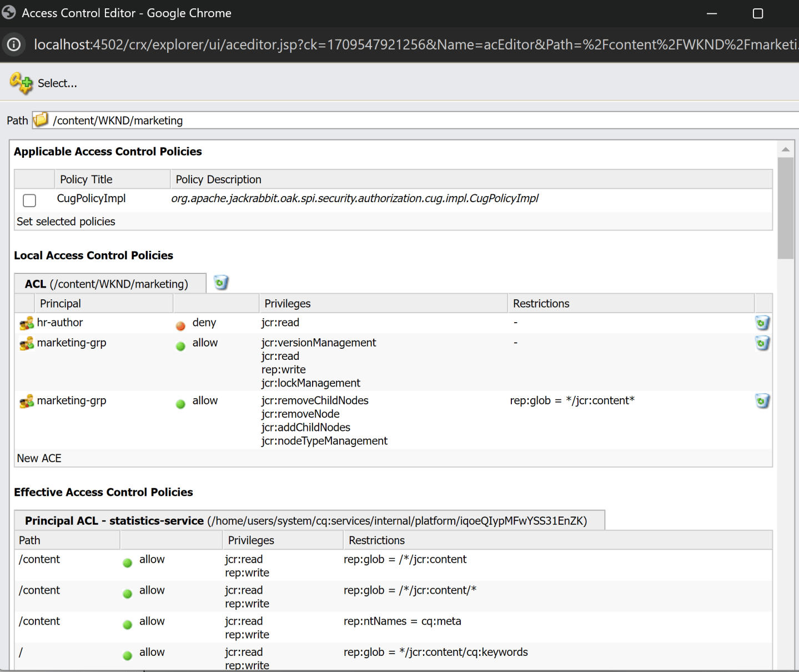Click the jcr:removeChildNodes privilege text
The image size is (799, 672).
[315, 400]
